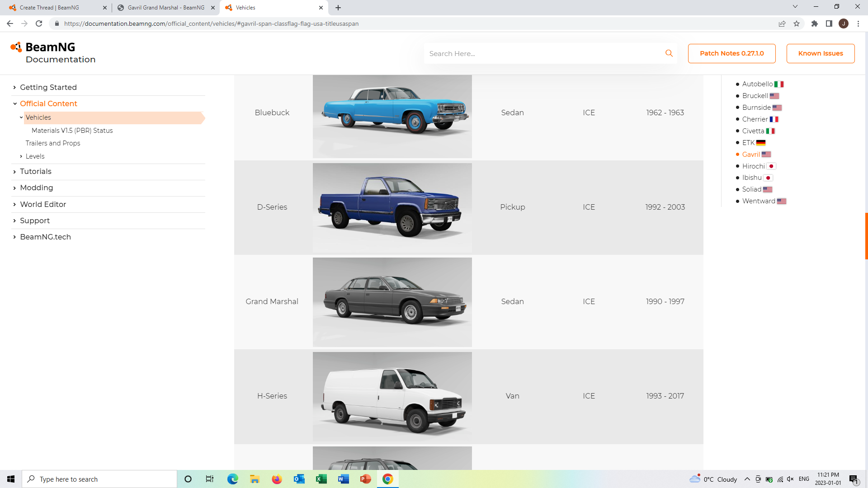Open Excel from taskbar
This screenshot has width=868, height=488.
pos(321,479)
